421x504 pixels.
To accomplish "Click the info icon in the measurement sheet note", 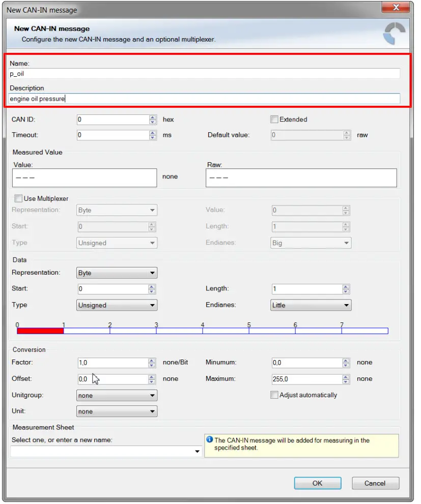I will 209,439.
